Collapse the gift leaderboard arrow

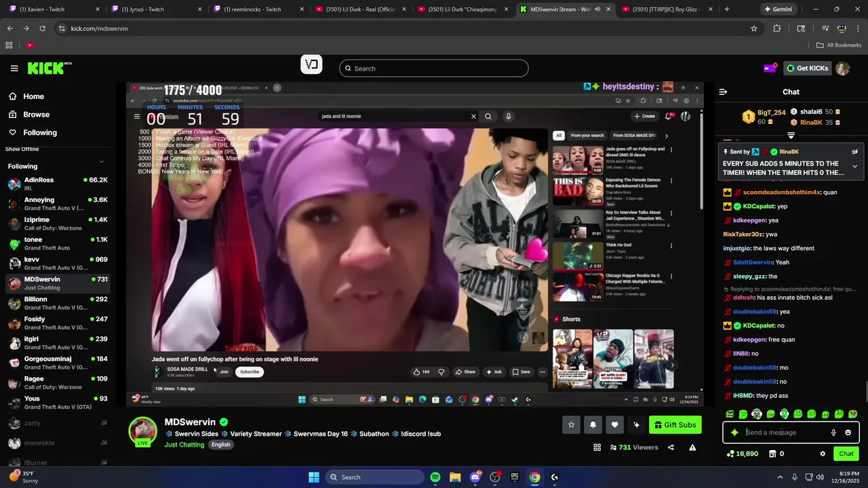tap(791, 136)
